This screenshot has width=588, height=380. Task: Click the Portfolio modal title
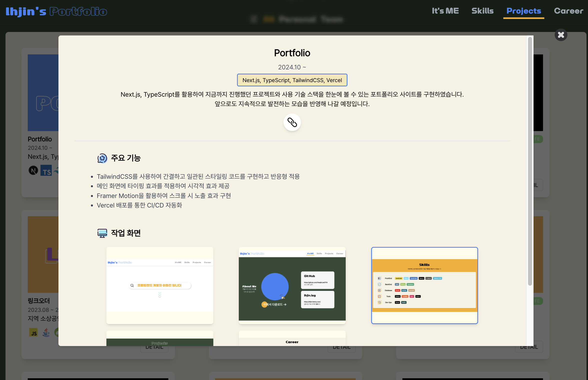pyautogui.click(x=292, y=53)
